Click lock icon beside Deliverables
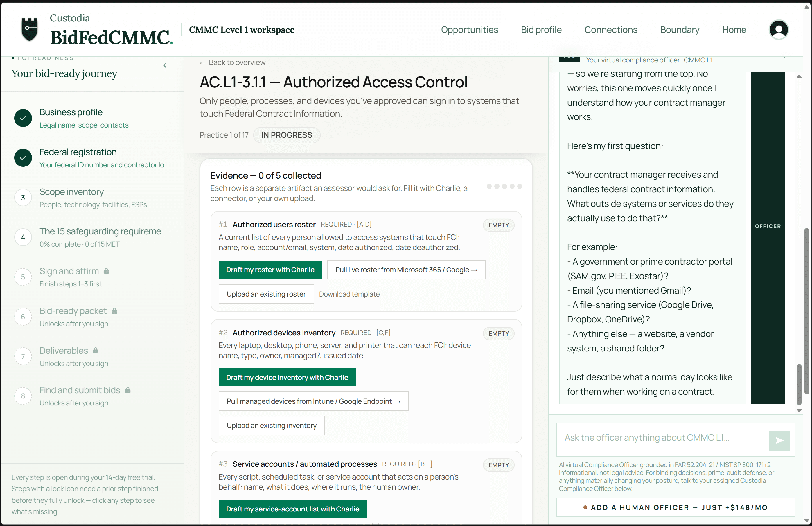The width and height of the screenshot is (812, 526). 96,350
